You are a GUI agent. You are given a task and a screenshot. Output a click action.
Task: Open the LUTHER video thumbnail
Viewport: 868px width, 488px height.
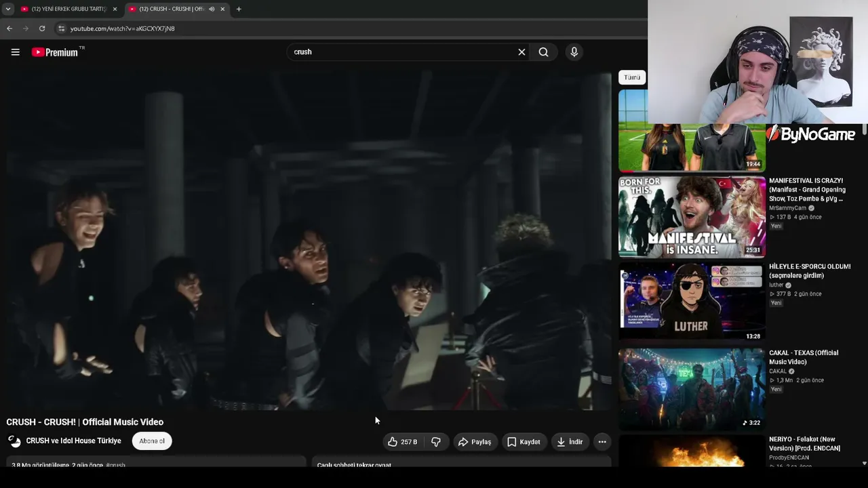point(692,302)
